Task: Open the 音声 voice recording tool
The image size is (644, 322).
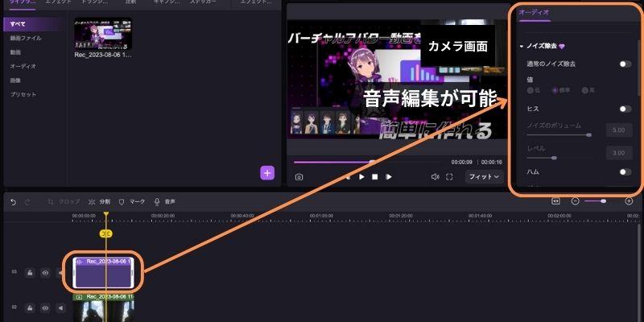Action: pyautogui.click(x=164, y=202)
